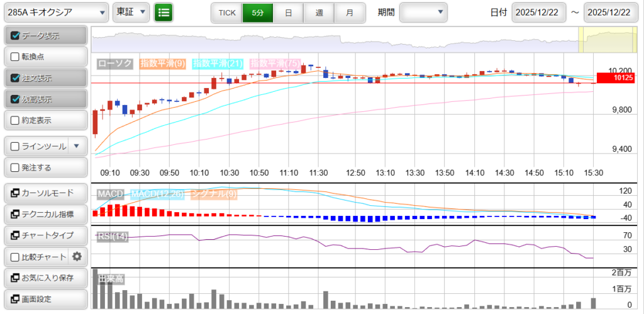
Task: Open the 期間 period dropdown
Action: (423, 12)
